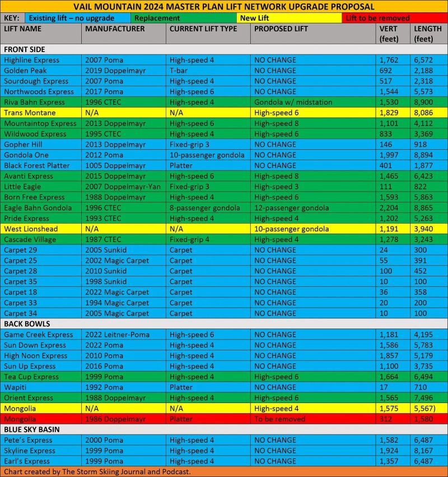Select the 'Golden Peak' lift name

pos(25,71)
